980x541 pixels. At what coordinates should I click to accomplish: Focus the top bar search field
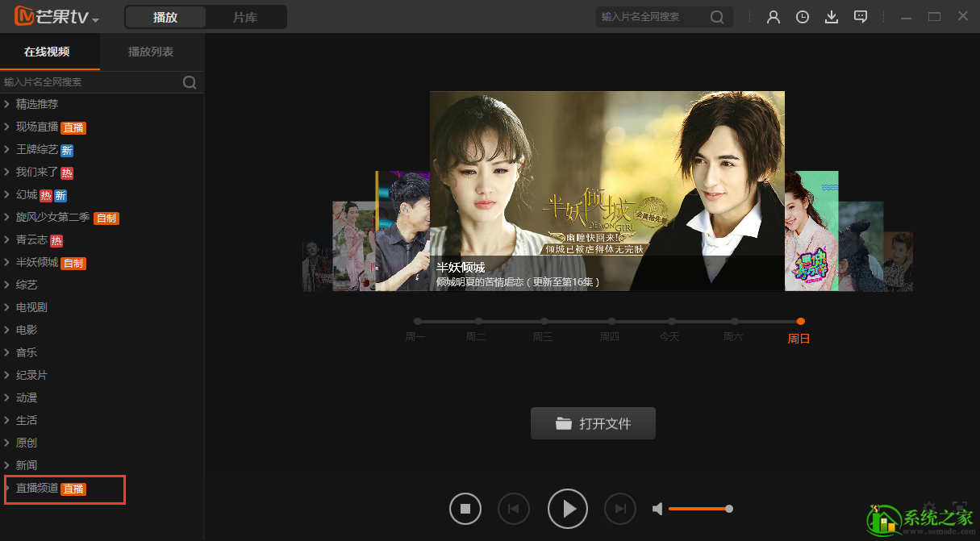653,17
